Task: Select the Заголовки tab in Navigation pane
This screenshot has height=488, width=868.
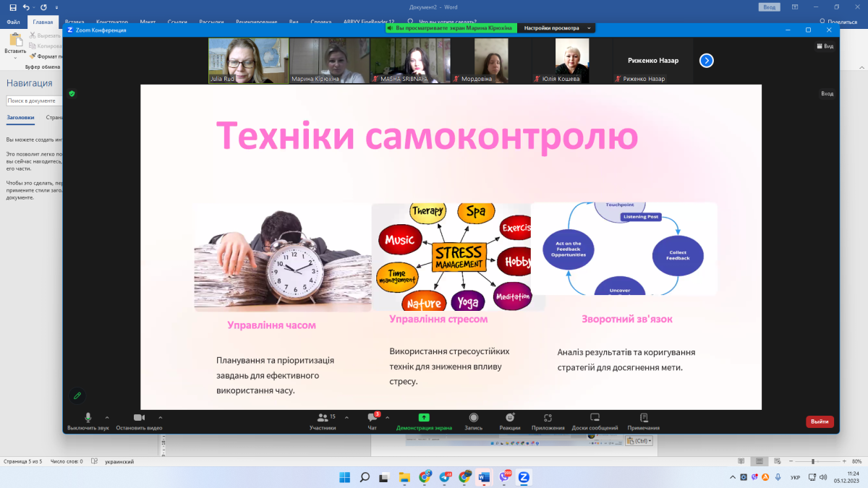Action: pyautogui.click(x=20, y=117)
